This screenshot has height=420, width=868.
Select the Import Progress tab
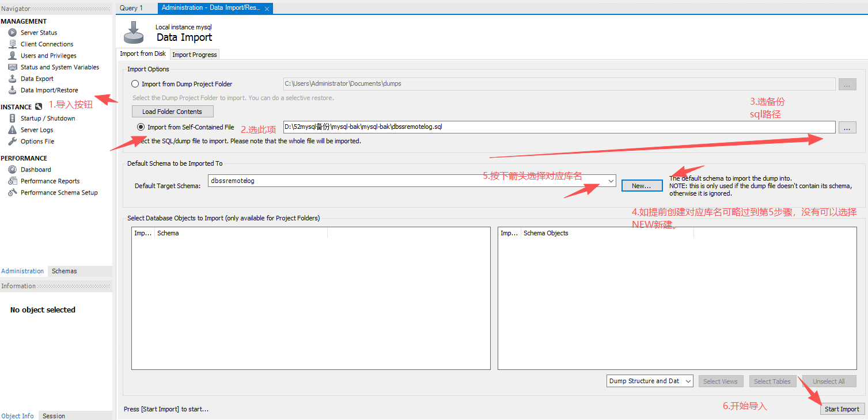(x=195, y=55)
